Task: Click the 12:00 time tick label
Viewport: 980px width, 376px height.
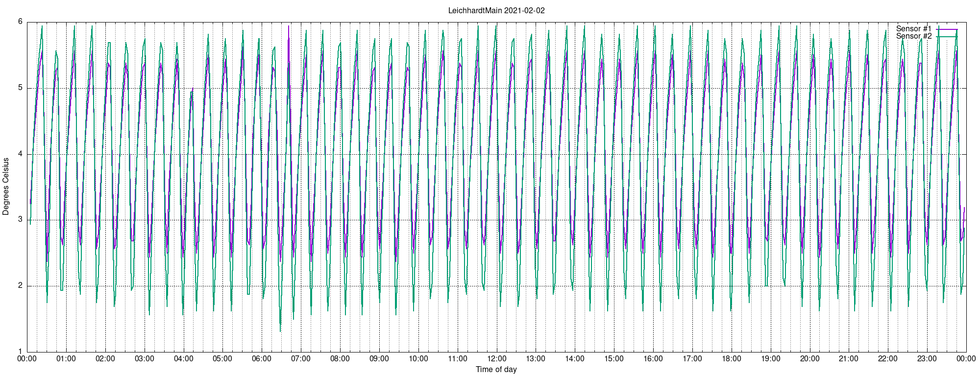Action: point(496,358)
